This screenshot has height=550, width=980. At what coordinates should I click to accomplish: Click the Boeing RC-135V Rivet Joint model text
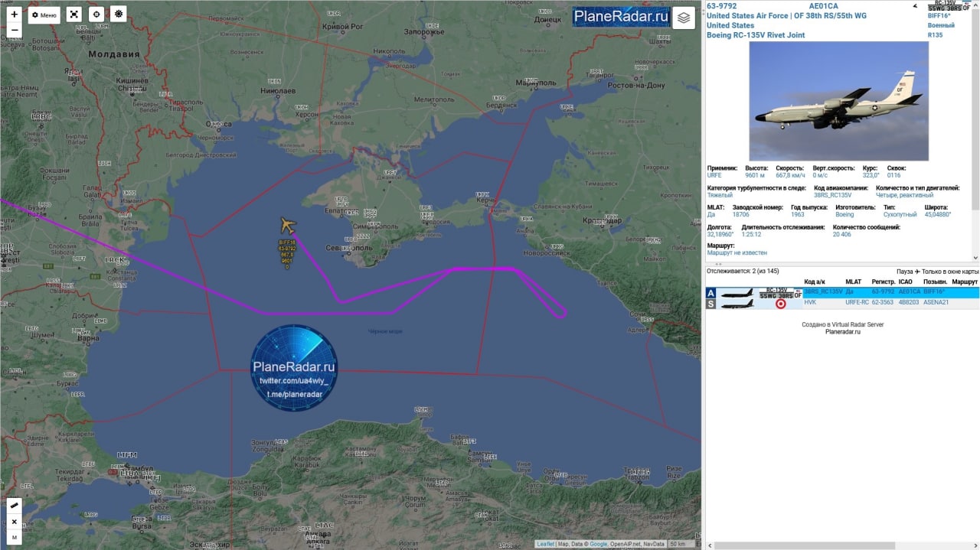point(756,35)
